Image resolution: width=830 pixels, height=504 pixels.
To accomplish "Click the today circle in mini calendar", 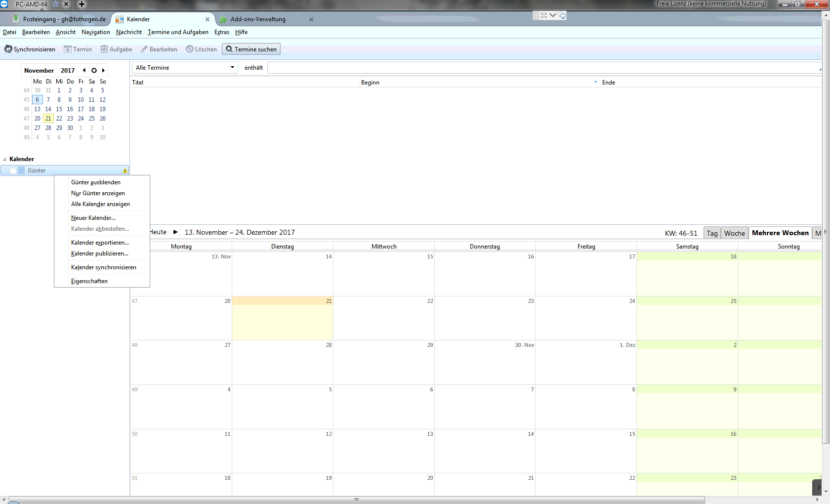I will tap(94, 70).
